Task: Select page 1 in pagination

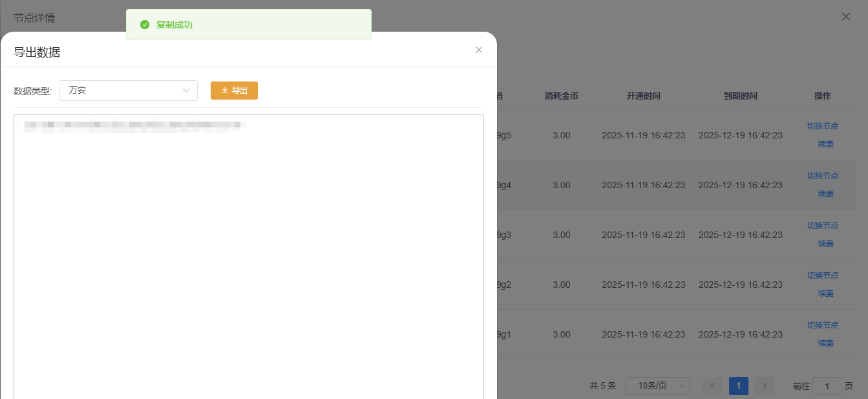Action: 738,386
